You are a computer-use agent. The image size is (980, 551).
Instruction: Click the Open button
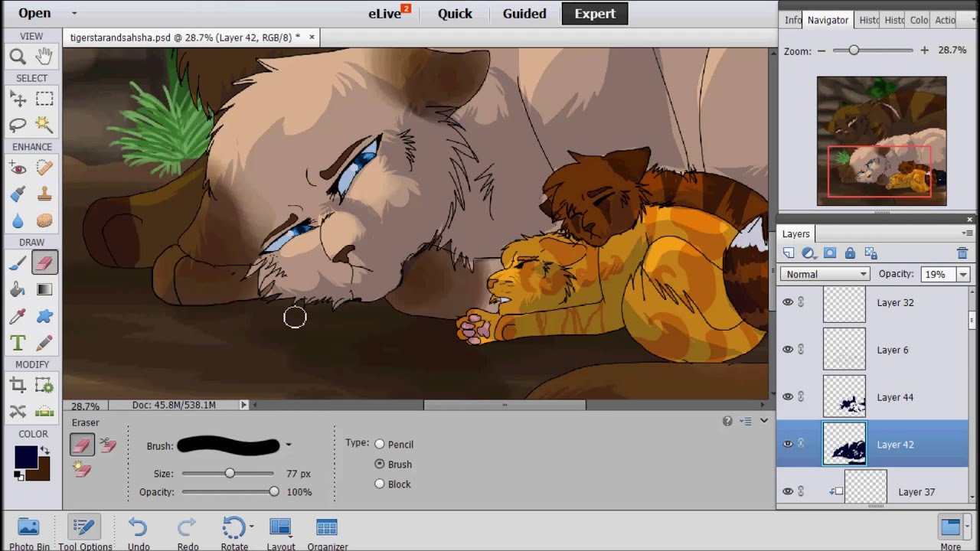click(34, 13)
